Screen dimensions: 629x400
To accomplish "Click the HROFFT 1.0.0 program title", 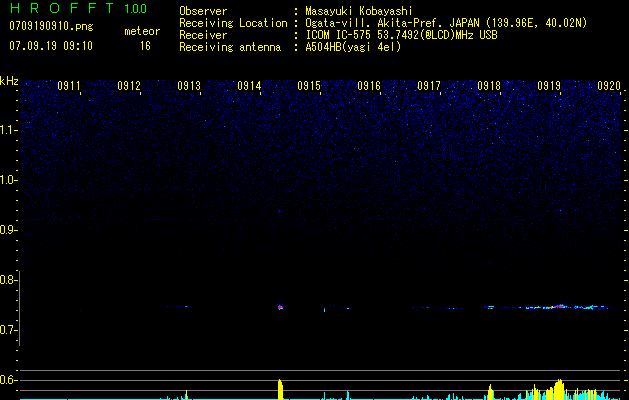I will point(79,8).
